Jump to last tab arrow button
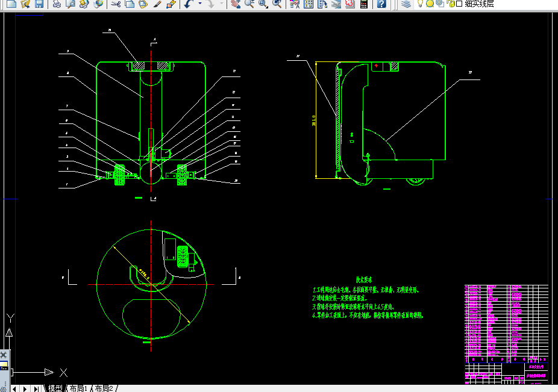Screen dimensions: 558x392 [x=36, y=389]
